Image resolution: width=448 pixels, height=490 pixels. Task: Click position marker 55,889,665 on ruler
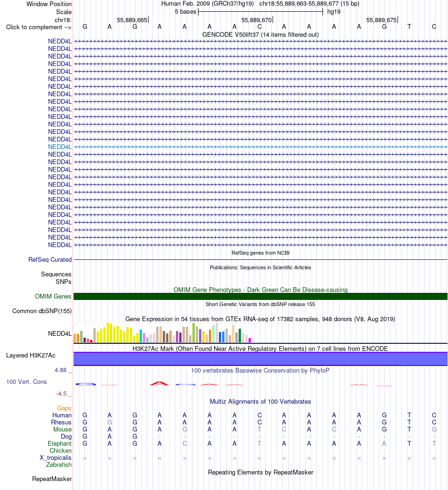point(132,20)
